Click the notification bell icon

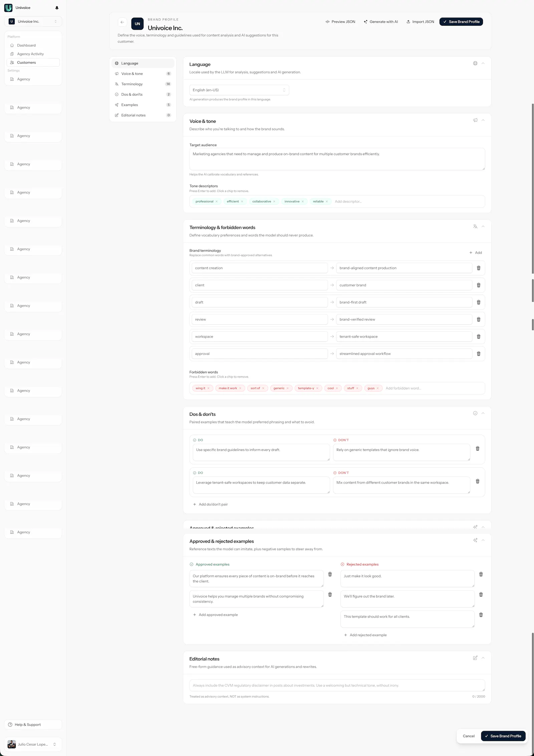pyautogui.click(x=57, y=8)
